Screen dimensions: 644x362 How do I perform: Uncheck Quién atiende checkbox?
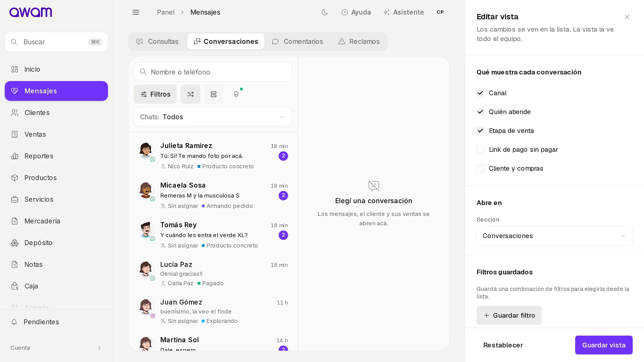(x=480, y=112)
